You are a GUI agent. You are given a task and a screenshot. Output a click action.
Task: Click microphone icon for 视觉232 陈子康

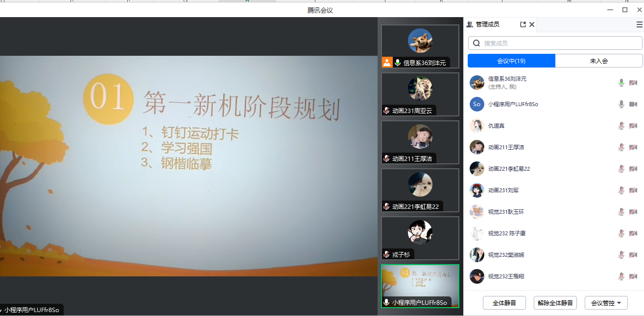pyautogui.click(x=621, y=233)
